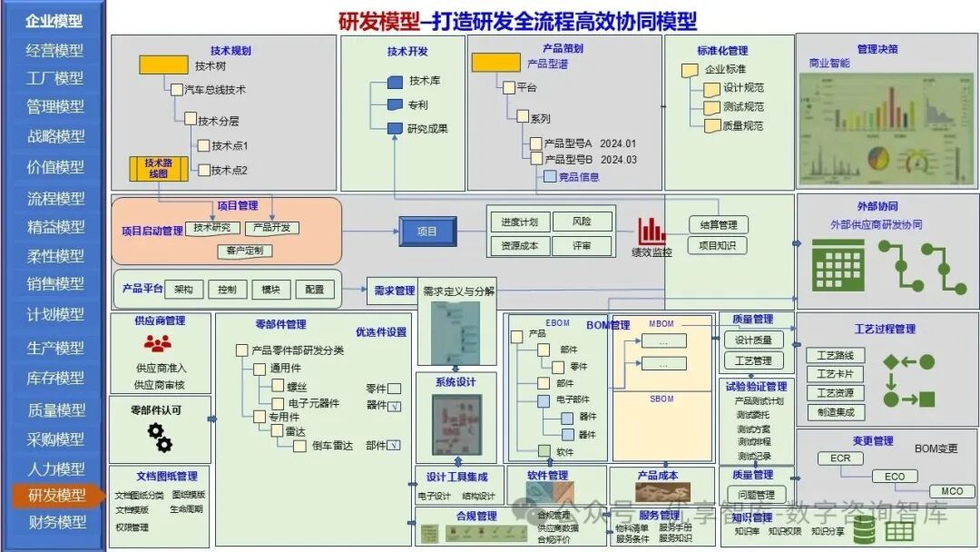Click the orange 技术树 root block
Screen dimensions: 980x552
click(x=163, y=65)
